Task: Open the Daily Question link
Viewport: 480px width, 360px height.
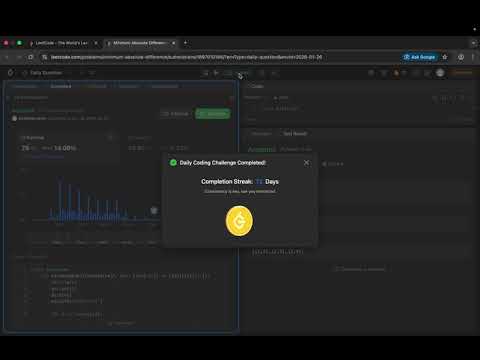Action: 46,73
